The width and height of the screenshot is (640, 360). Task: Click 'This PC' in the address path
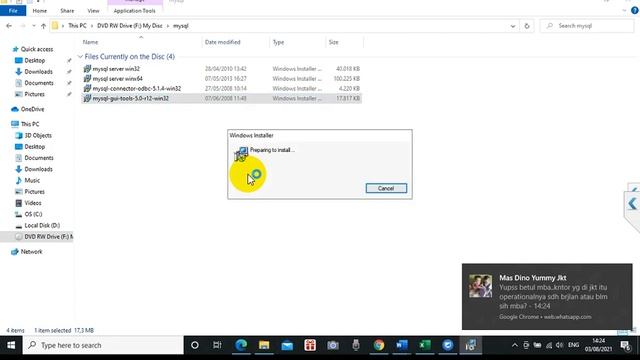click(77, 26)
